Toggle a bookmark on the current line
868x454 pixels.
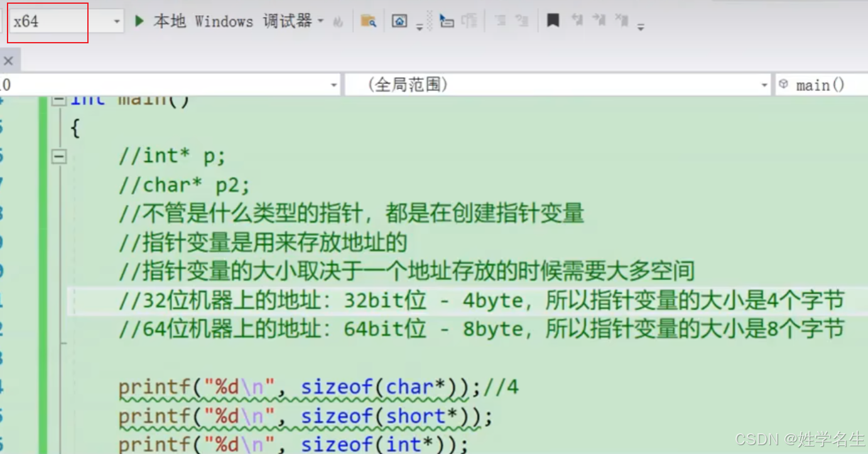553,21
